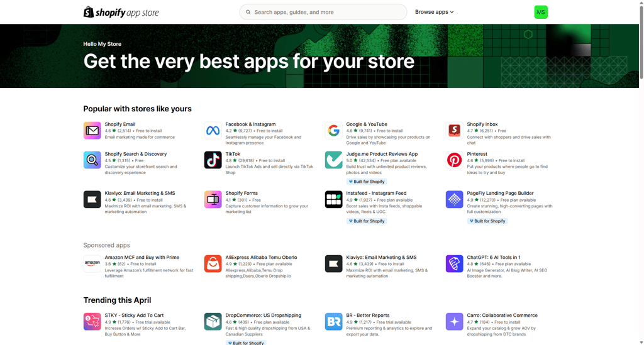Screen dimensions: 644x345
Task: Click the search magnifier icon
Action: 248,13
